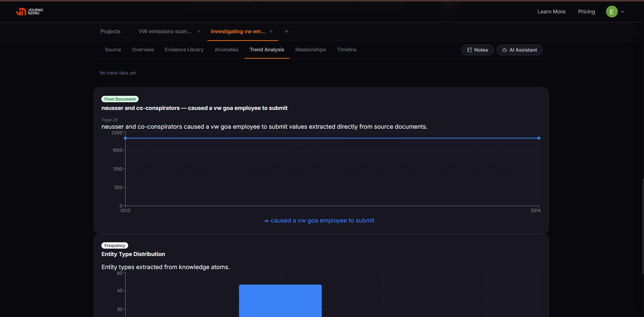
Task: Close the investigating vw em... tab
Action: 271,31
